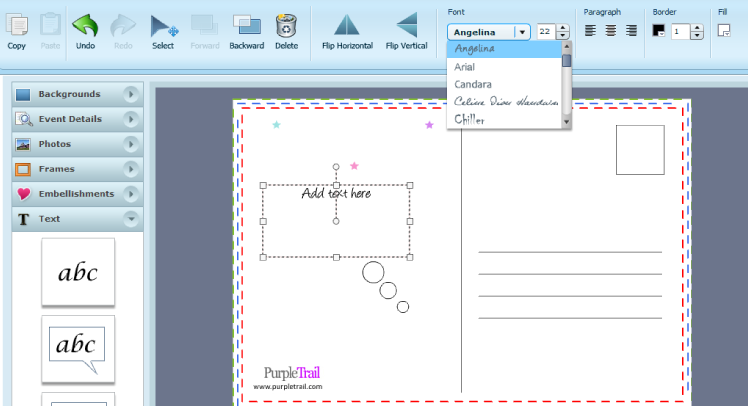
Task: Choose Arial from font list
Action: click(505, 67)
